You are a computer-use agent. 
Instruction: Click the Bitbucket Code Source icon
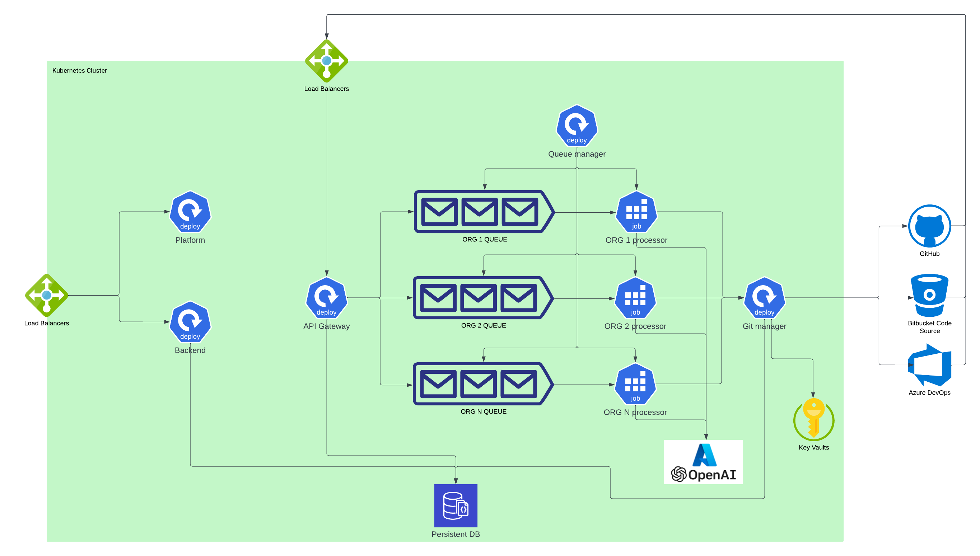(x=929, y=295)
